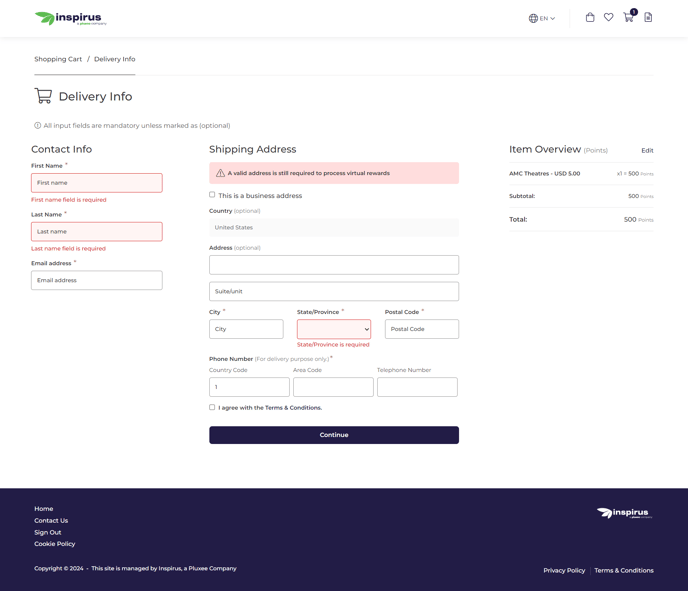
Task: Click the globe language icon
Action: click(533, 18)
